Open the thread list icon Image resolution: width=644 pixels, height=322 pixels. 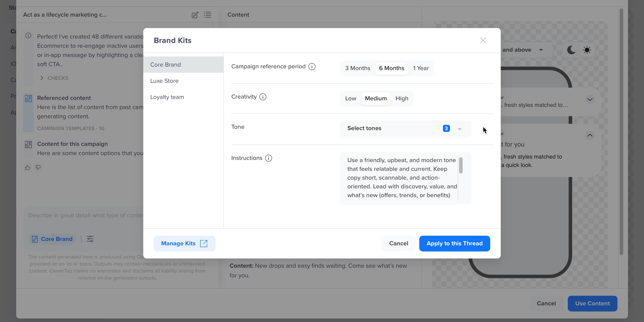(207, 15)
